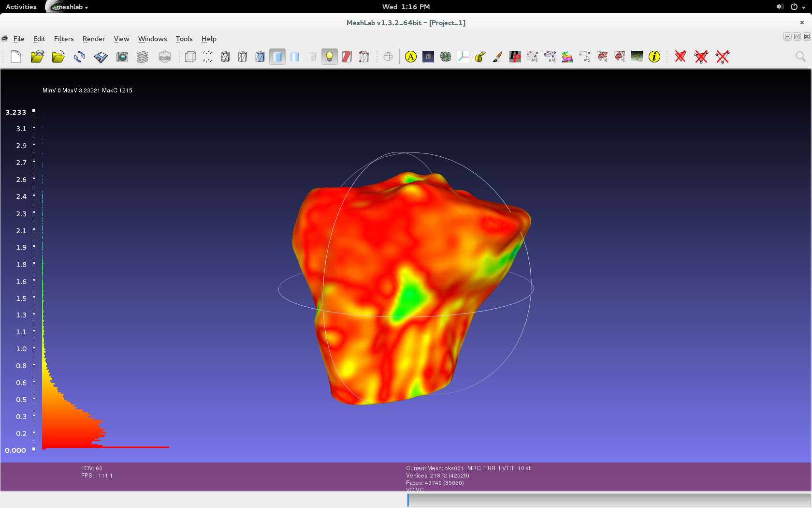Show the trackball crosshair icon
Viewport: 812px width, 508px height.
coord(388,57)
